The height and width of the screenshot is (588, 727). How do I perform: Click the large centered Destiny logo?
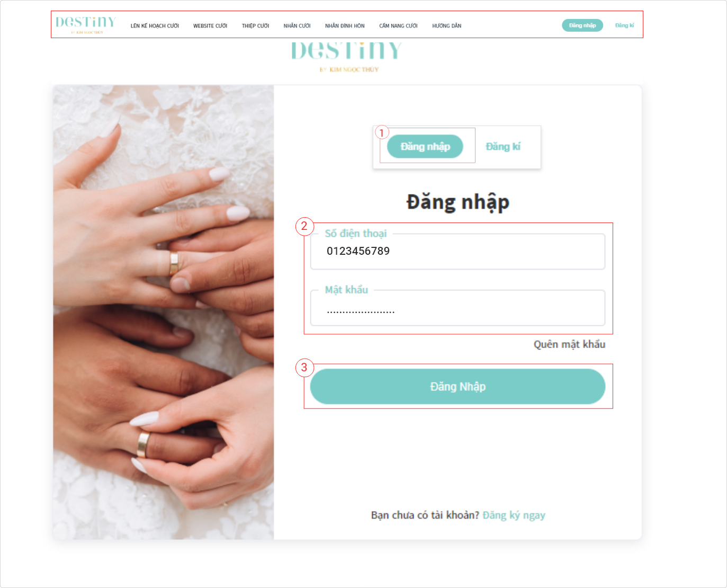(347, 56)
